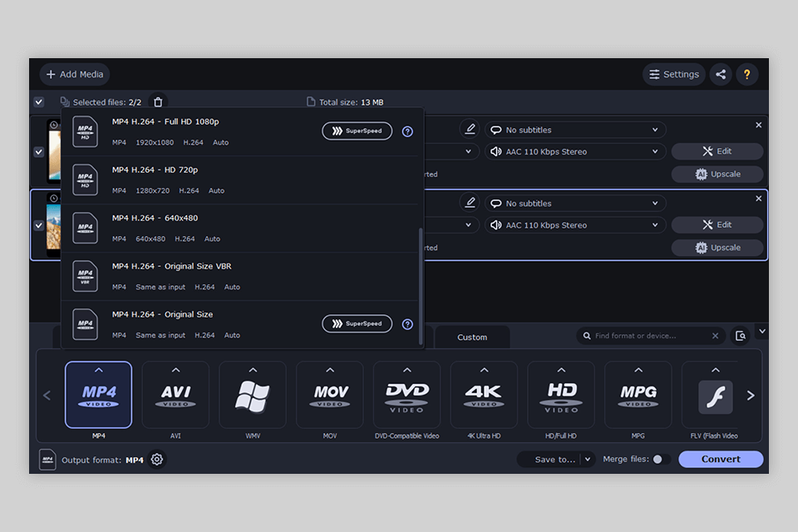
Task: Choose the DVD-Compatible Video format icon
Action: (x=406, y=394)
